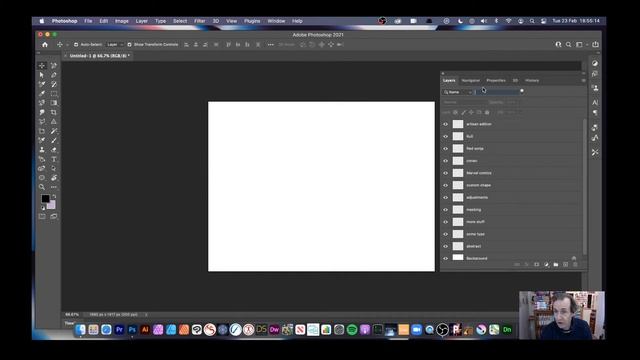Select the Ellipse tool
The image size is (640, 360).
(x=42, y=178)
